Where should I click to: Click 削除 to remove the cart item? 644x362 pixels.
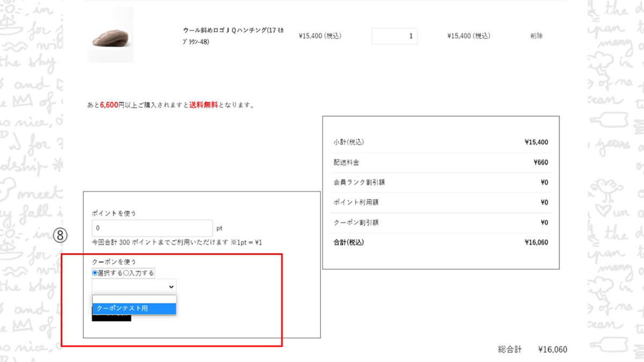pyautogui.click(x=536, y=36)
